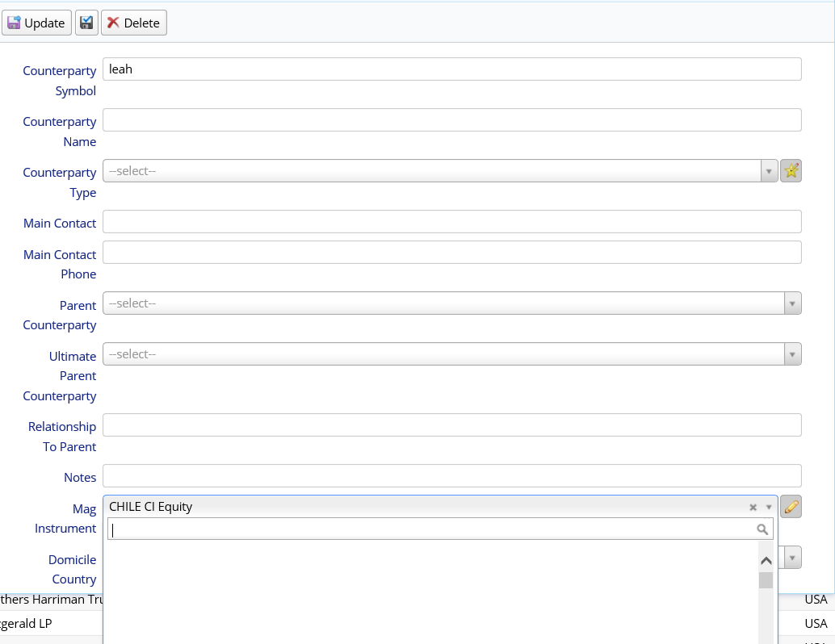
Task: Edit Mag Instrument using the pencil icon
Action: [x=791, y=506]
